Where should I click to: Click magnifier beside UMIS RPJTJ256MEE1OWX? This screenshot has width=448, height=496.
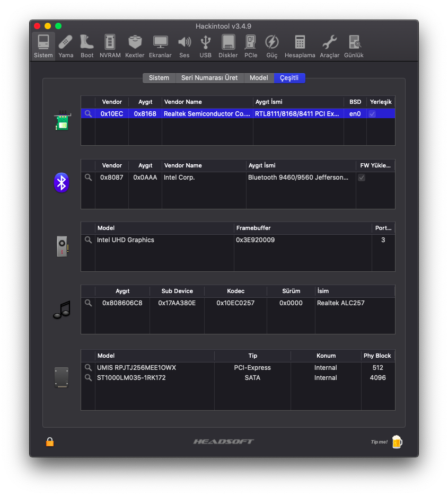coord(88,368)
